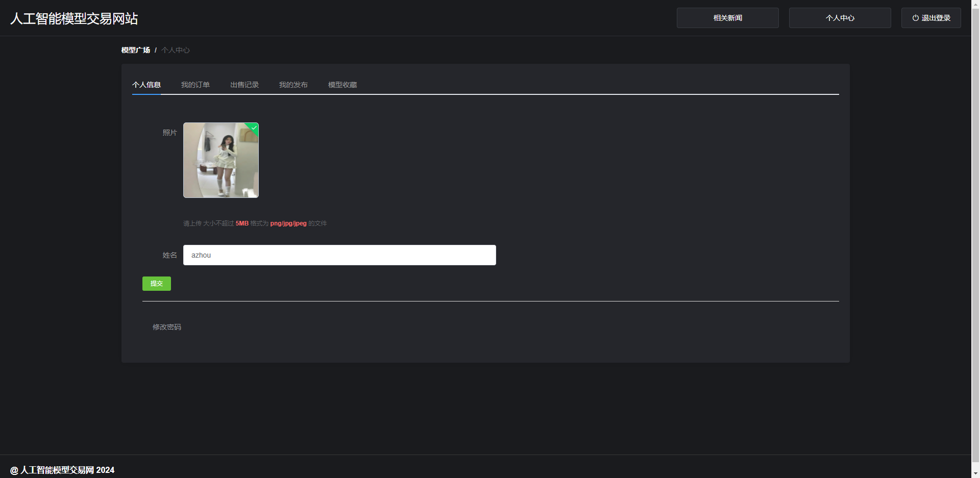Click the 模型广场 breadcrumb link

[x=136, y=50]
